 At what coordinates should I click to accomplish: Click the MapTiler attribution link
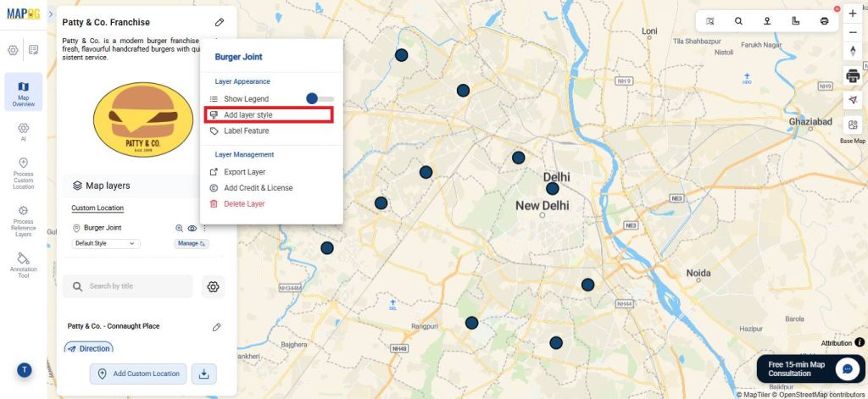click(754, 395)
